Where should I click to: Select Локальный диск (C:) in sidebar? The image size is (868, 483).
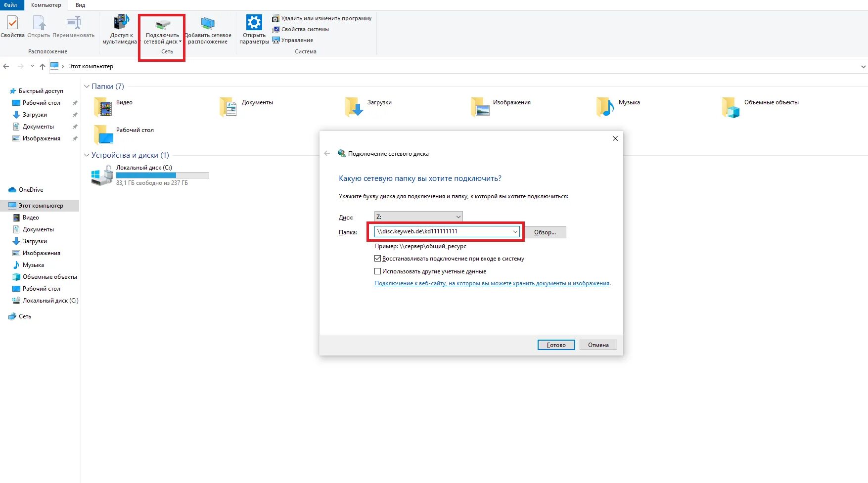(50, 301)
